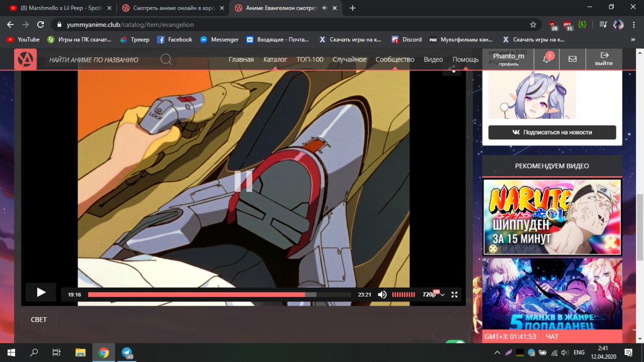The width and height of the screenshot is (644, 362).
Task: Open a new browser tab
Action: 352,8
